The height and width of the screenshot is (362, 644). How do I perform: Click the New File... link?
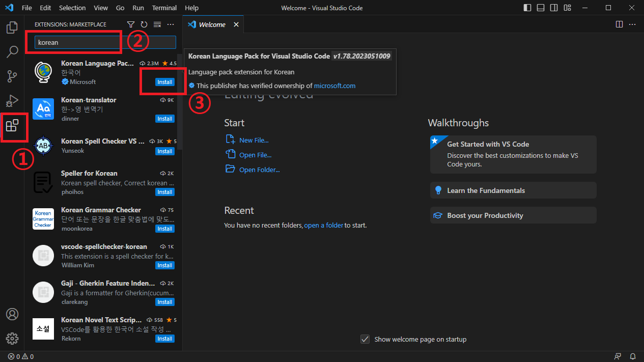point(254,140)
